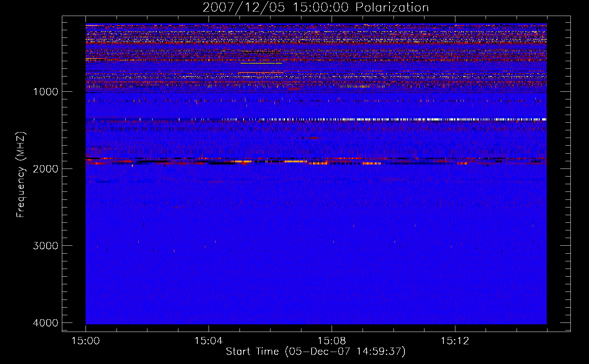Click the 15:08 time tick label
The image size is (589, 364).
[332, 341]
